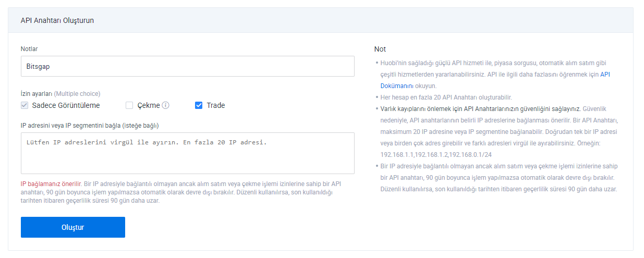This screenshot has height=258, width=644.
Task: Click the Not heading on the right
Action: (x=380, y=49)
